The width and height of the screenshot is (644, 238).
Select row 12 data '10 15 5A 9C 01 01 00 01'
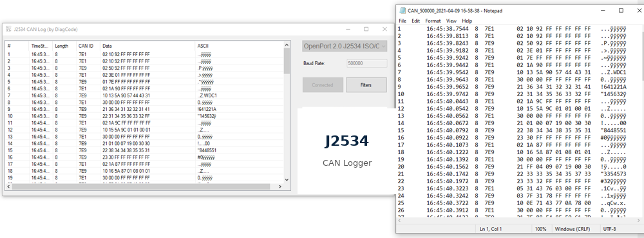click(126, 130)
